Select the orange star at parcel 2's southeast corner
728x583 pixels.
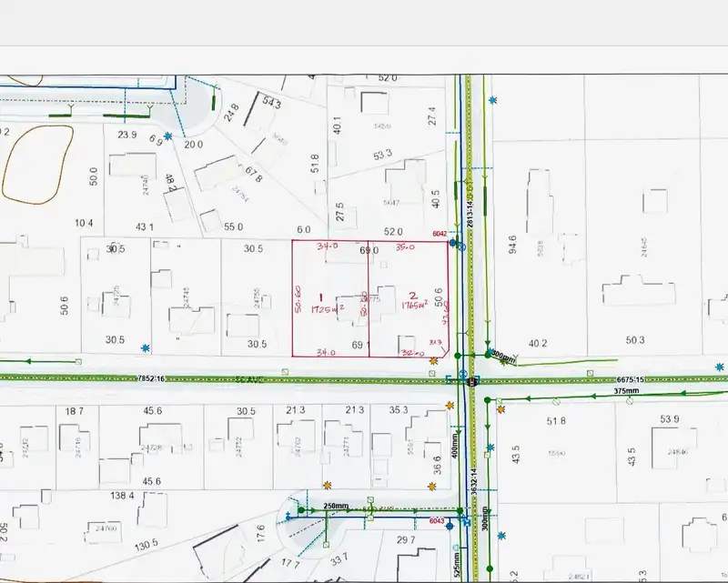click(434, 361)
